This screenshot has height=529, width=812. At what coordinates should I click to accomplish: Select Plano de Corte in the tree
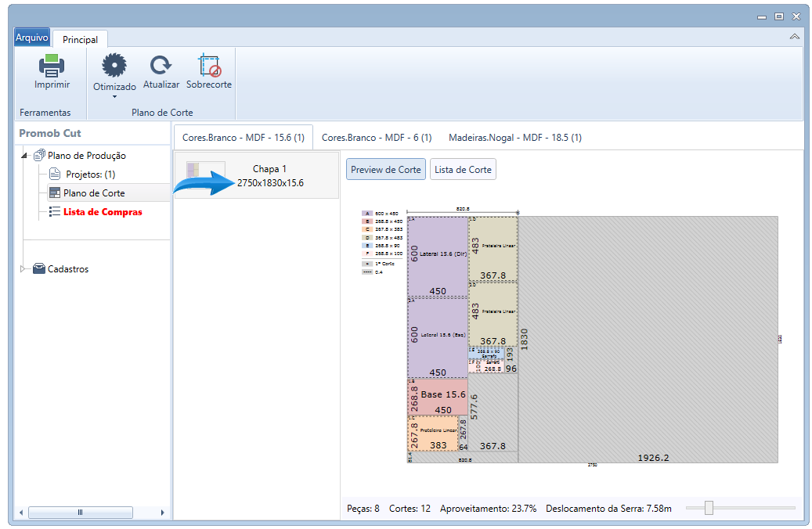tap(94, 193)
